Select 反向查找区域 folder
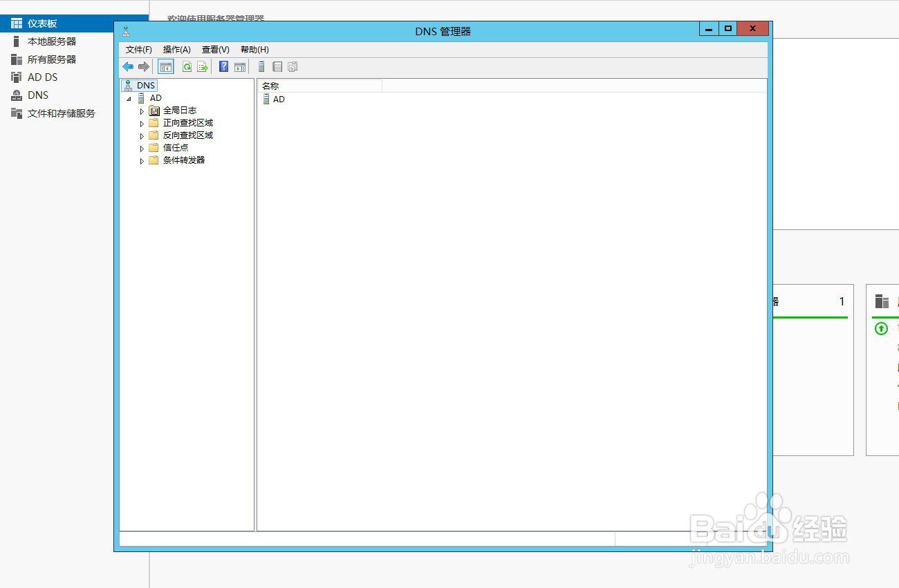This screenshot has width=899, height=588. pos(188,135)
